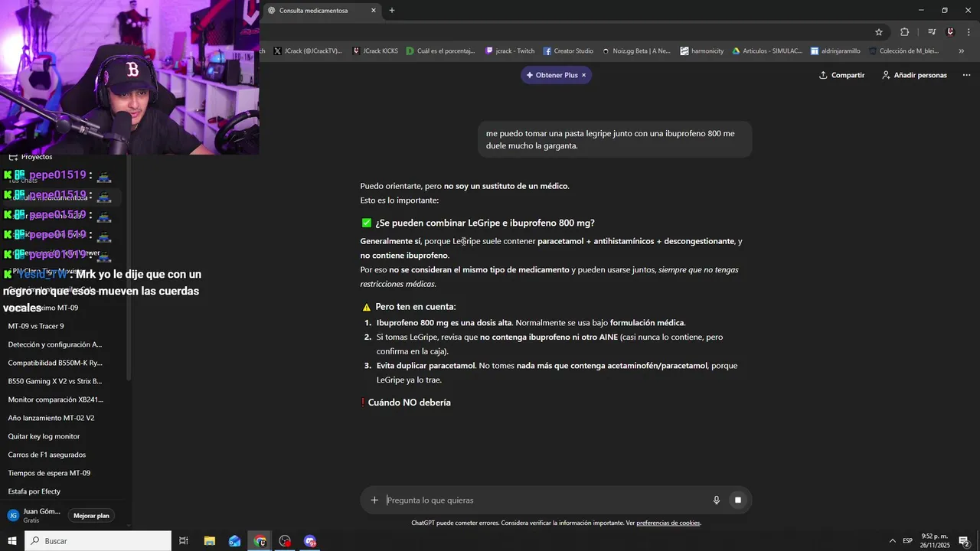Open Task View on the taskbar
Viewport: 980px width, 551px height.
184,541
